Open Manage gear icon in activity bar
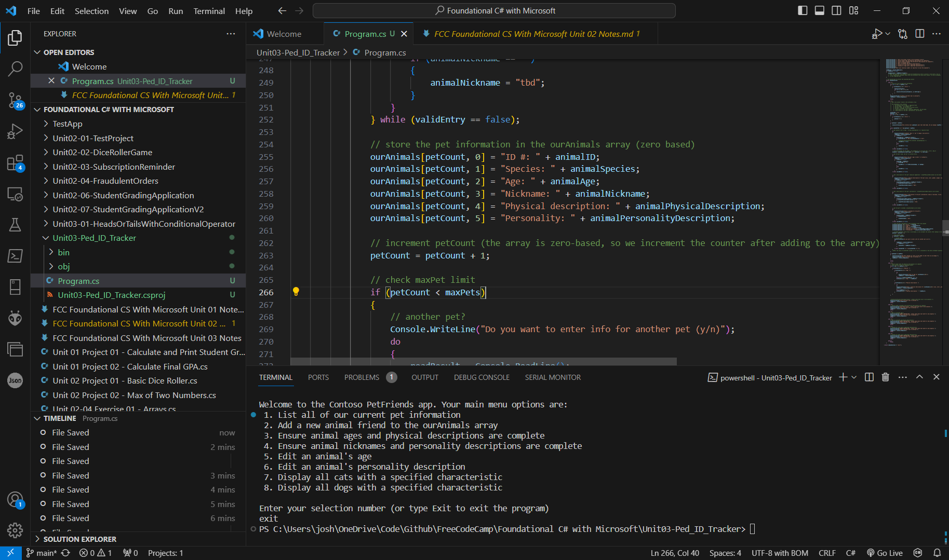 click(15, 530)
